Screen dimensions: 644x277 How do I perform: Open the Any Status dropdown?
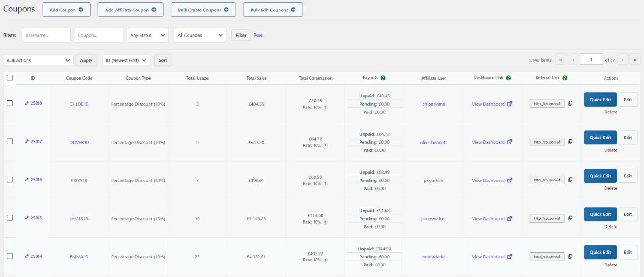point(148,35)
